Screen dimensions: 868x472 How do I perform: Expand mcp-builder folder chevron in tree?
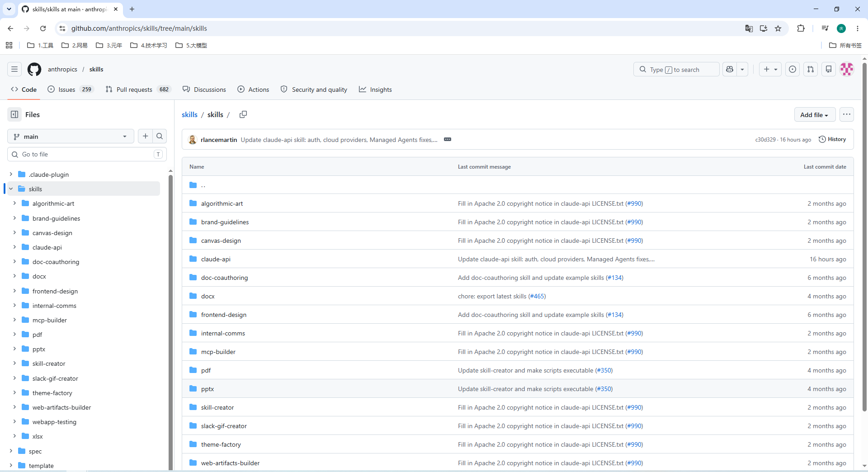coord(14,320)
